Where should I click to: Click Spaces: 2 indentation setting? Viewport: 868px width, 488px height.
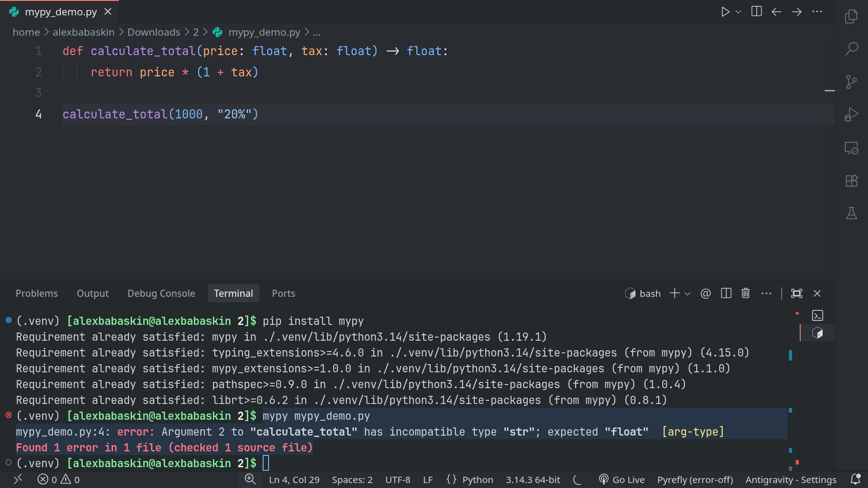(x=352, y=479)
